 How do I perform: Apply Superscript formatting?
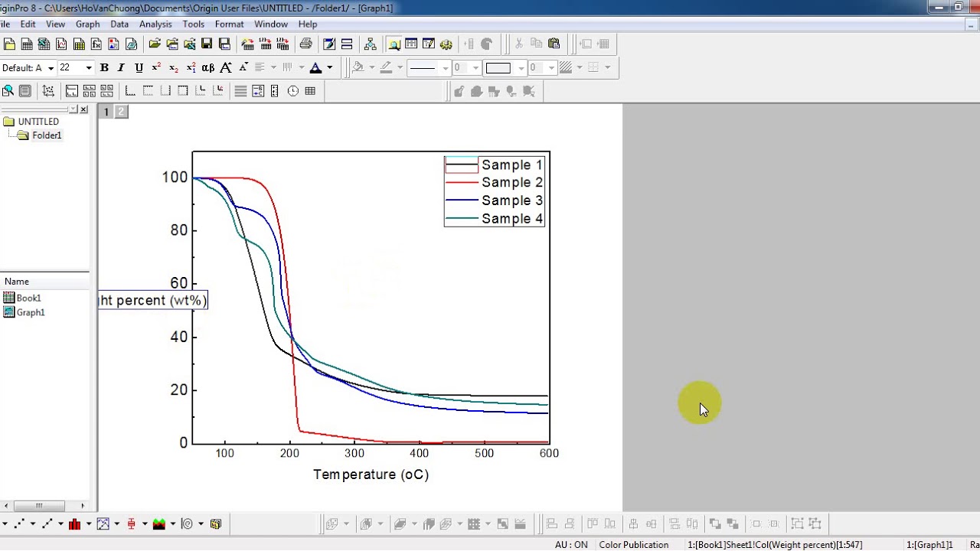[156, 68]
